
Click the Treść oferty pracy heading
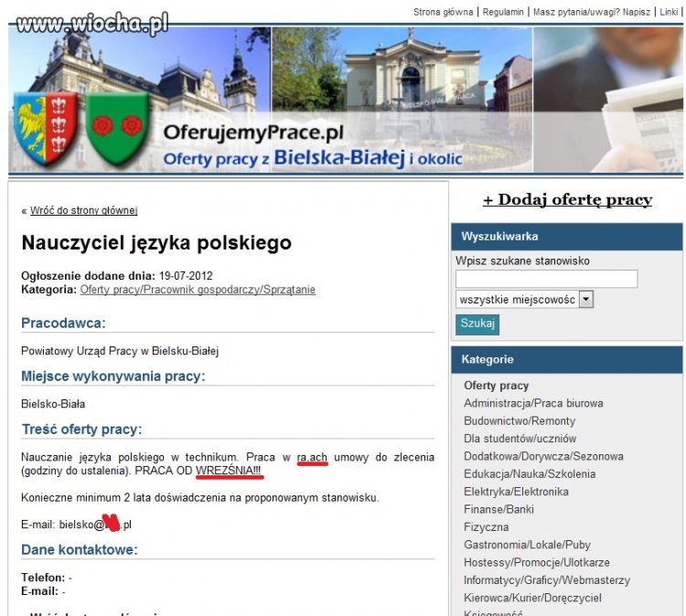pyautogui.click(x=81, y=430)
